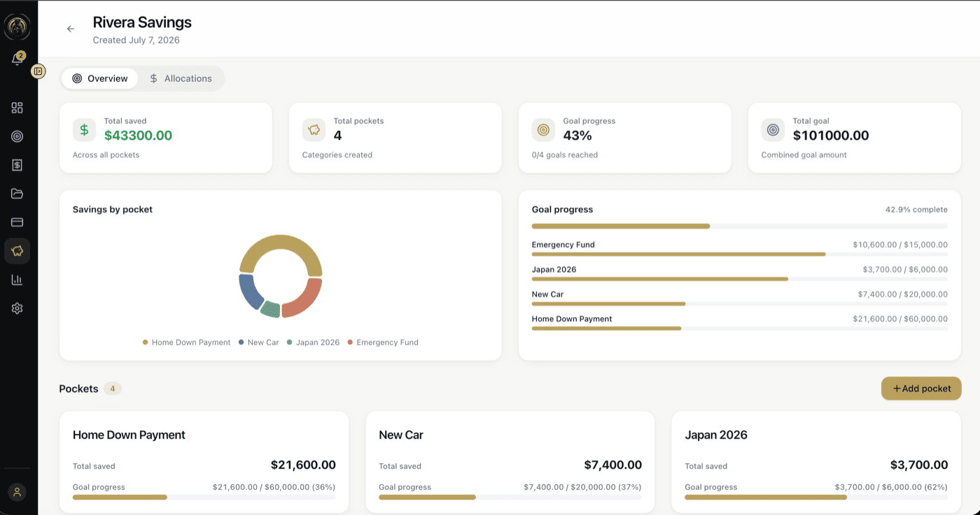Switch to the Allocations tab
Viewport: 980px width, 515px height.
(181, 78)
